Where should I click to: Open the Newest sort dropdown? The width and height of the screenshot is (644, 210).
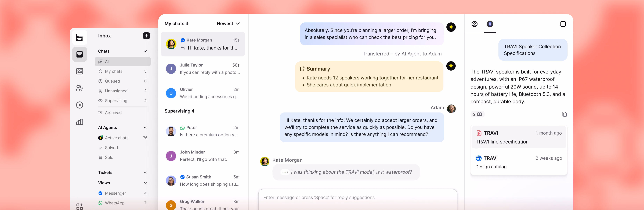pos(228,23)
